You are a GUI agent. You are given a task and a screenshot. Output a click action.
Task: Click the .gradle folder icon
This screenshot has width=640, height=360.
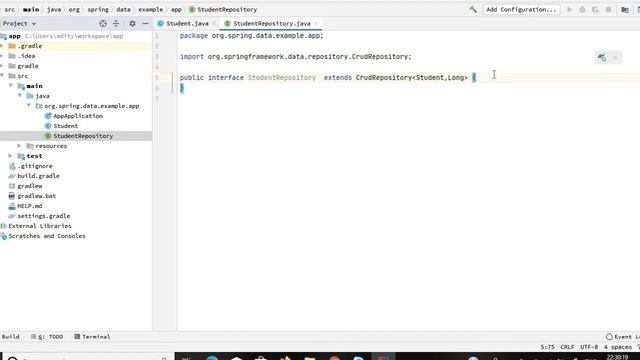(x=12, y=46)
